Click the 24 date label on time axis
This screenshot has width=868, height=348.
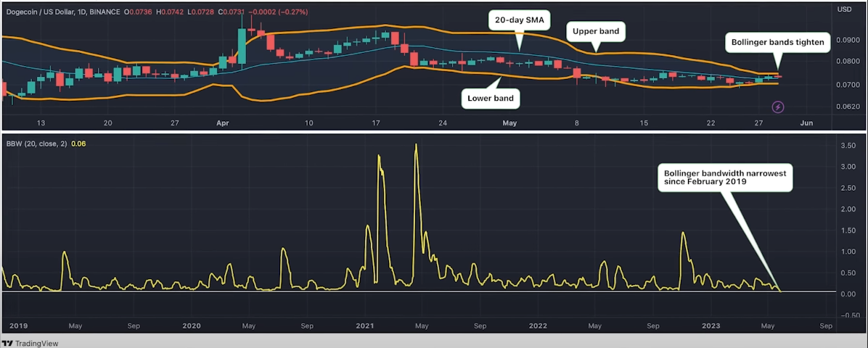click(x=442, y=123)
